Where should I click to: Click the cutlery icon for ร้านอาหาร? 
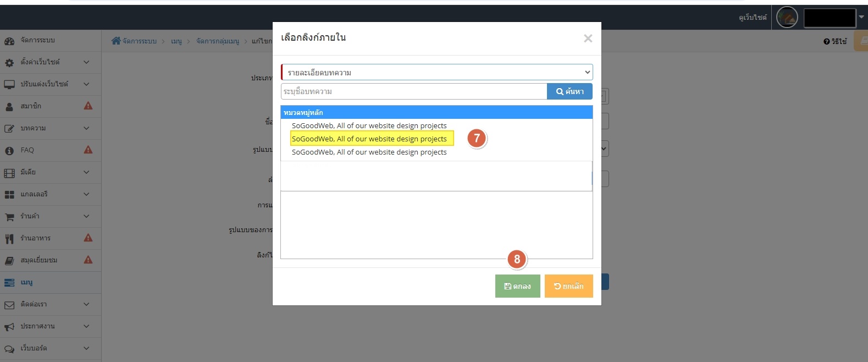pos(9,239)
